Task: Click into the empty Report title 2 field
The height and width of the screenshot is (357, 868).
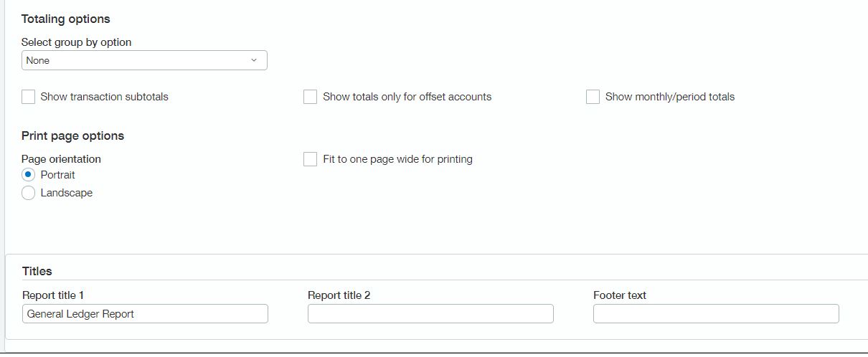Action: pyautogui.click(x=430, y=314)
